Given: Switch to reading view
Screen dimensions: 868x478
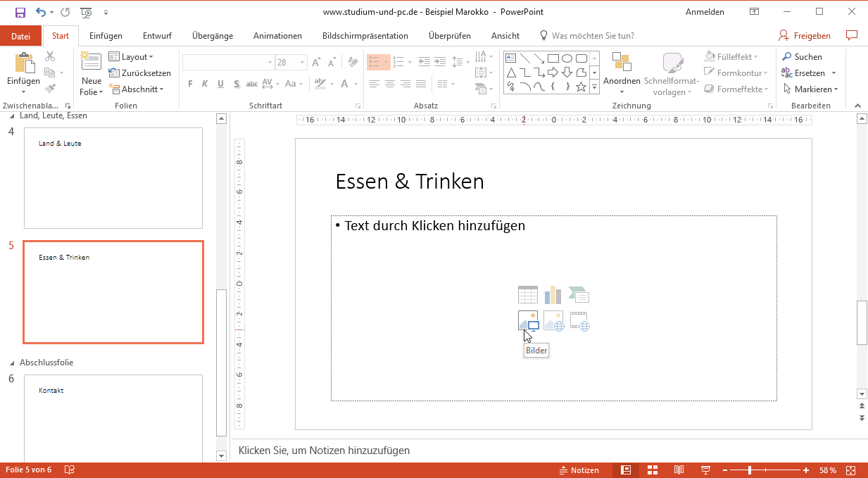Looking at the screenshot, I should coord(679,470).
